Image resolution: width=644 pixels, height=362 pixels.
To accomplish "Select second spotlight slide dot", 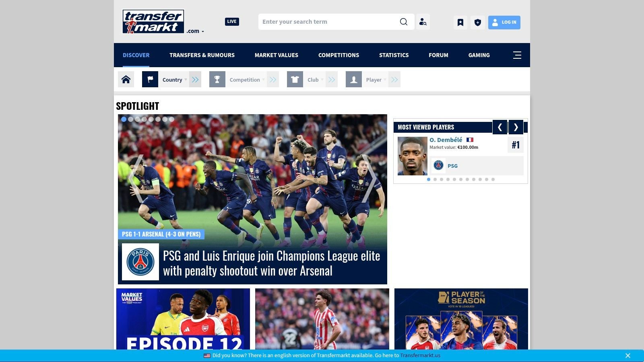I will [130, 119].
